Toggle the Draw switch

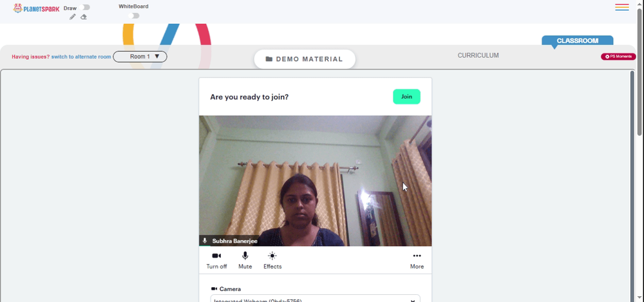[x=86, y=7]
